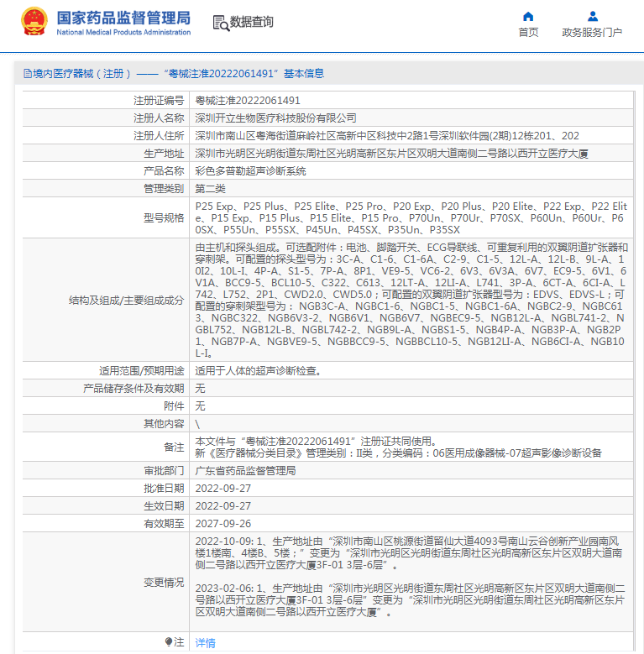
Task: Open the 详情 details link
Action: (x=205, y=643)
